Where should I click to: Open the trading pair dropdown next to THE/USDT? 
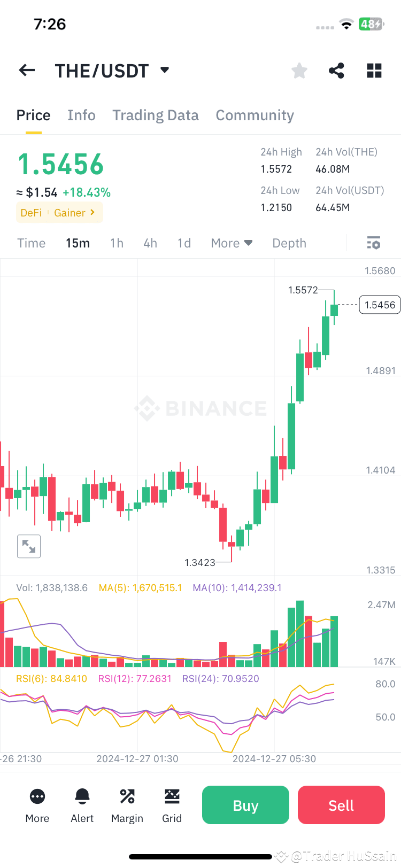(x=164, y=69)
